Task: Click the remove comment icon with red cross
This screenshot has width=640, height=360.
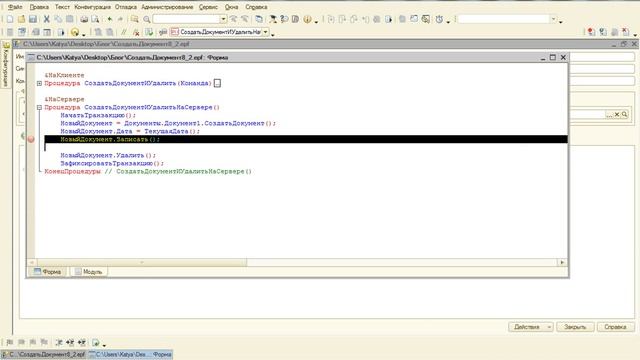Action: click(136, 32)
